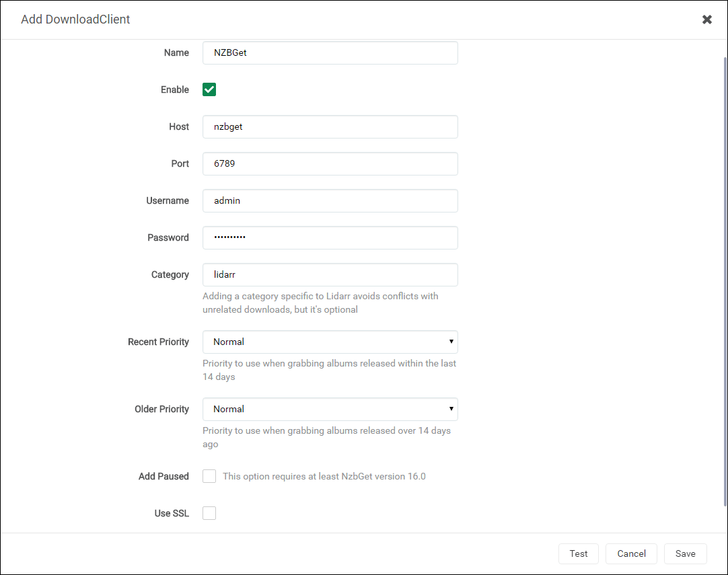Click the hidden Password field
The image size is (728, 575).
tap(330, 237)
